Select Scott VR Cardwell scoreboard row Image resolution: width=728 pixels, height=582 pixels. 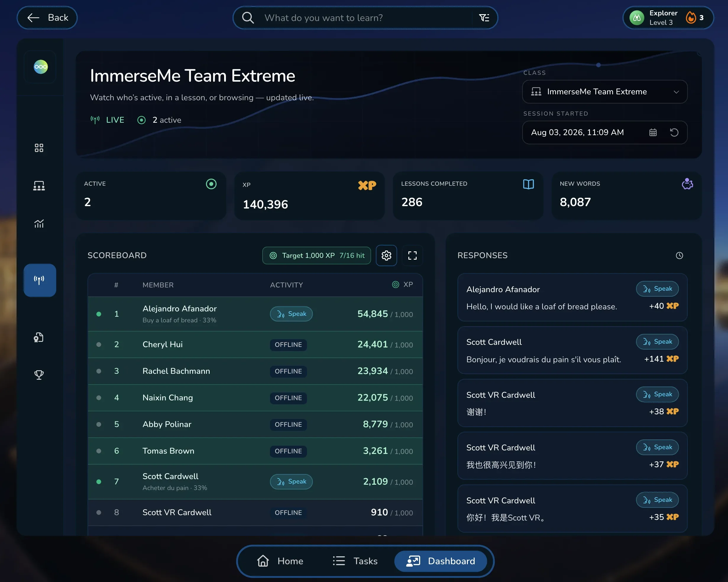[x=255, y=513]
